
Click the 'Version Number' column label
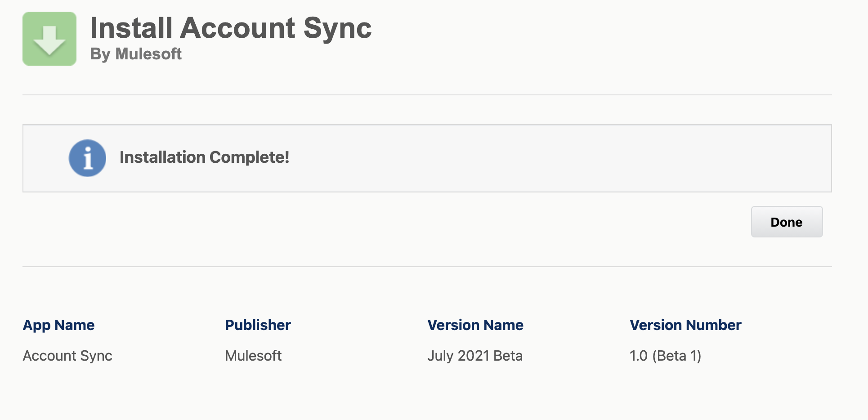pyautogui.click(x=685, y=325)
